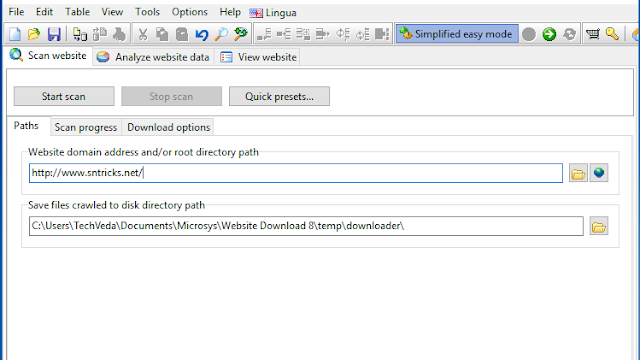The width and height of the screenshot is (640, 360).
Task: Open the Edit menu
Action: 44,12
